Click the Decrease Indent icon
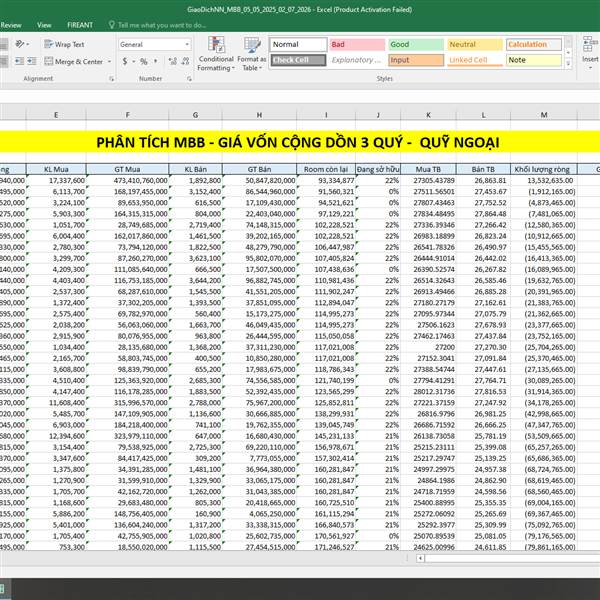 click(20, 61)
